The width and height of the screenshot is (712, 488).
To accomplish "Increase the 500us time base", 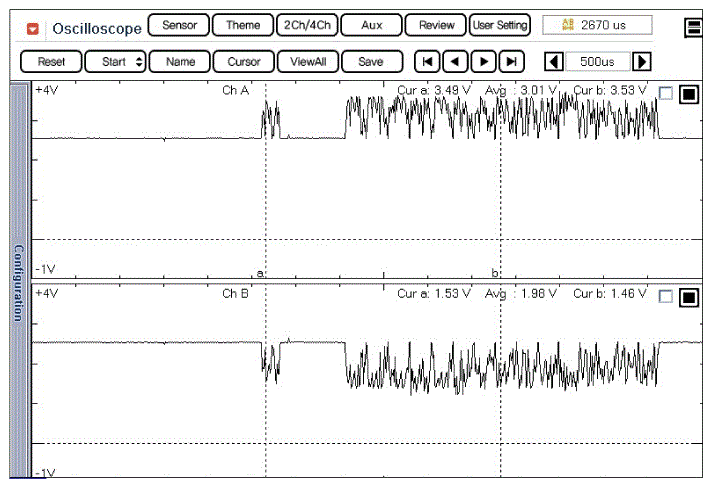I will click(642, 62).
